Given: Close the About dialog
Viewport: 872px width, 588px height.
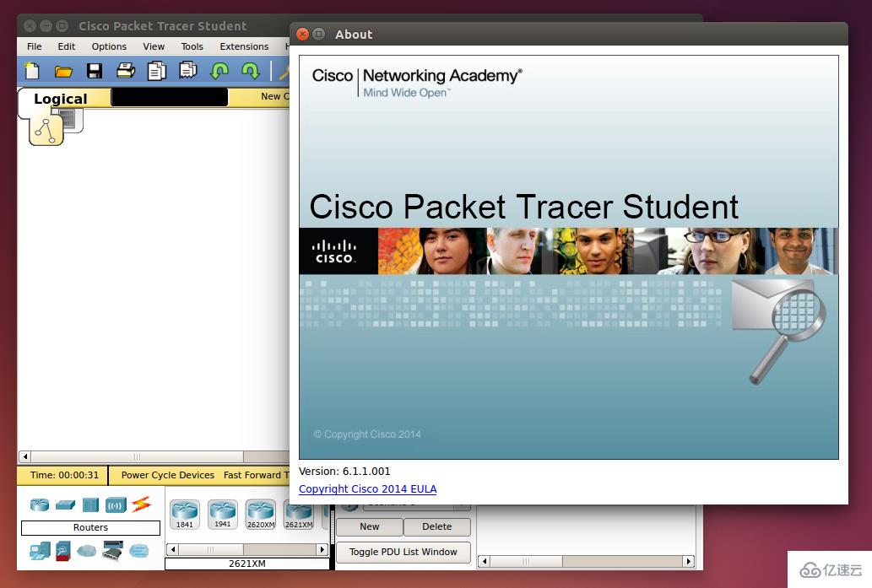Looking at the screenshot, I should click(302, 35).
